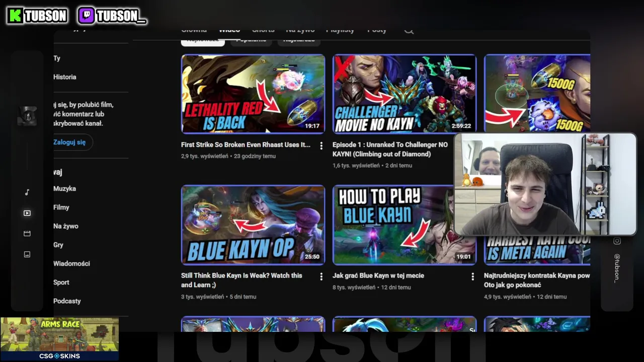
Task: Play the Blue Kayn OP thumbnail
Action: tap(253, 225)
